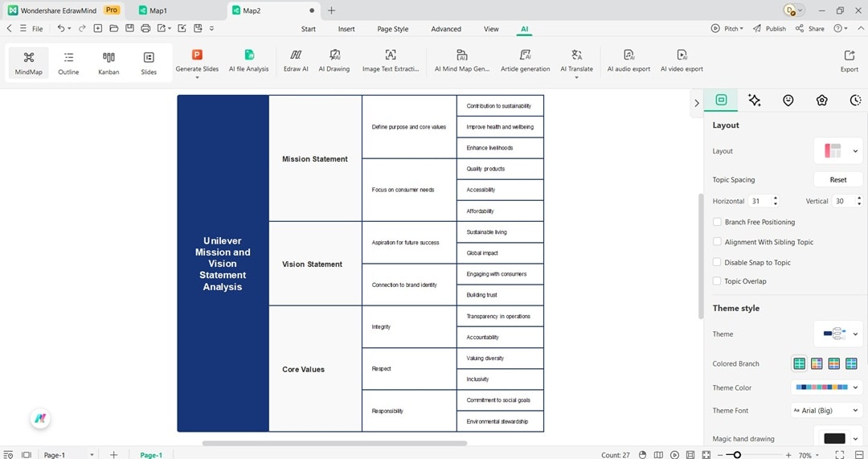868x459 pixels.
Task: Open the floating AI assistant button
Action: pyautogui.click(x=40, y=419)
